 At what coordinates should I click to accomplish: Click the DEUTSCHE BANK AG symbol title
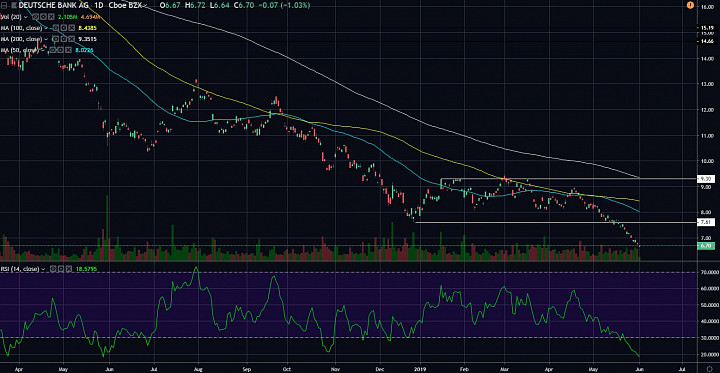click(x=53, y=6)
